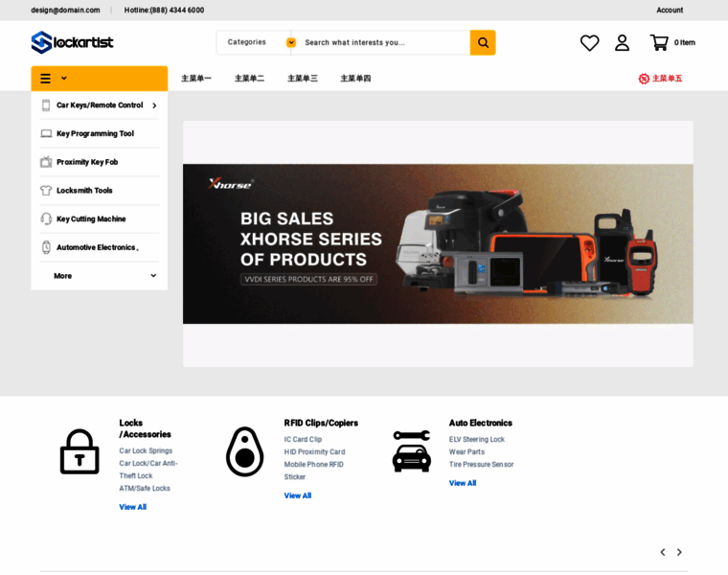
Task: Click the Auto Electronics heading
Action: [x=480, y=424]
